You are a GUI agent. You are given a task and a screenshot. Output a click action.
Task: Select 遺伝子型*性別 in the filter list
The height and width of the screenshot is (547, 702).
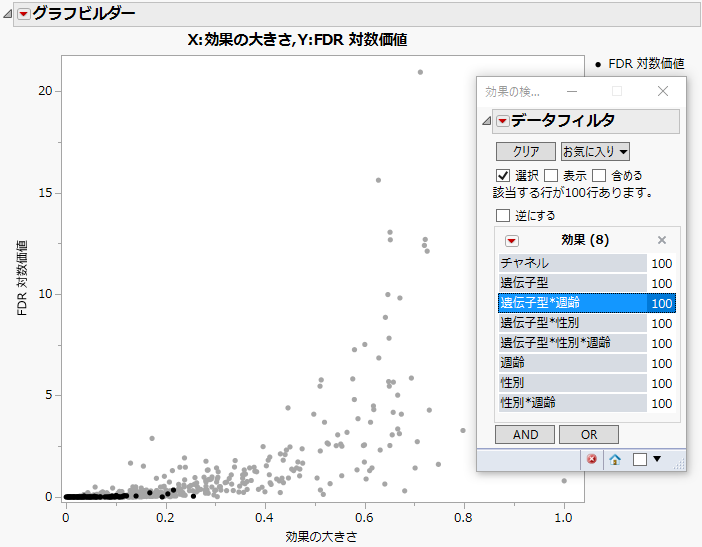point(573,323)
